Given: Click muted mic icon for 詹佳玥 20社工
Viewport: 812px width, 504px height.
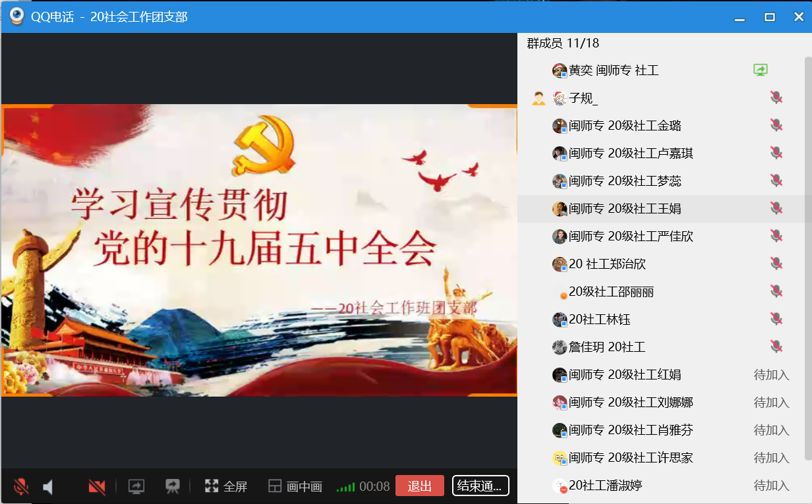Looking at the screenshot, I should tap(776, 347).
